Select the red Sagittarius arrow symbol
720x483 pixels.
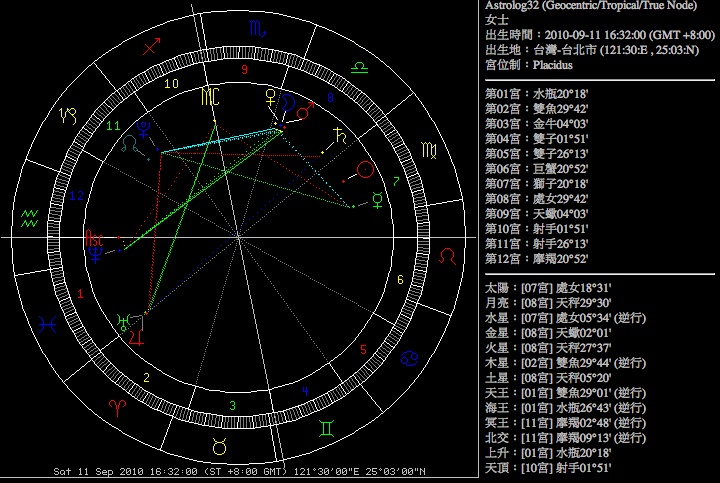pyautogui.click(x=152, y=47)
